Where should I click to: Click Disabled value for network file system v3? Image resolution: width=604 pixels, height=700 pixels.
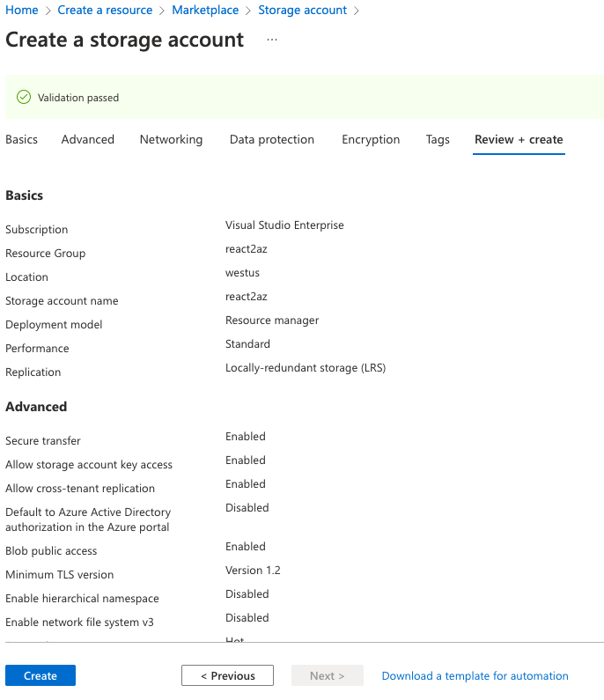pyautogui.click(x=247, y=617)
